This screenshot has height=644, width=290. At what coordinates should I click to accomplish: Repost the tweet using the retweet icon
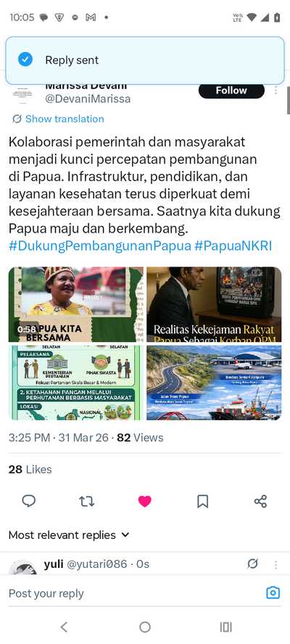click(87, 501)
